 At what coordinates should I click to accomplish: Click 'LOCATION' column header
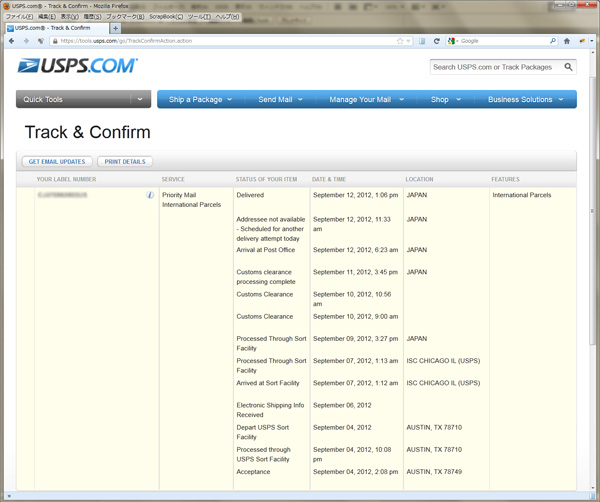419,179
